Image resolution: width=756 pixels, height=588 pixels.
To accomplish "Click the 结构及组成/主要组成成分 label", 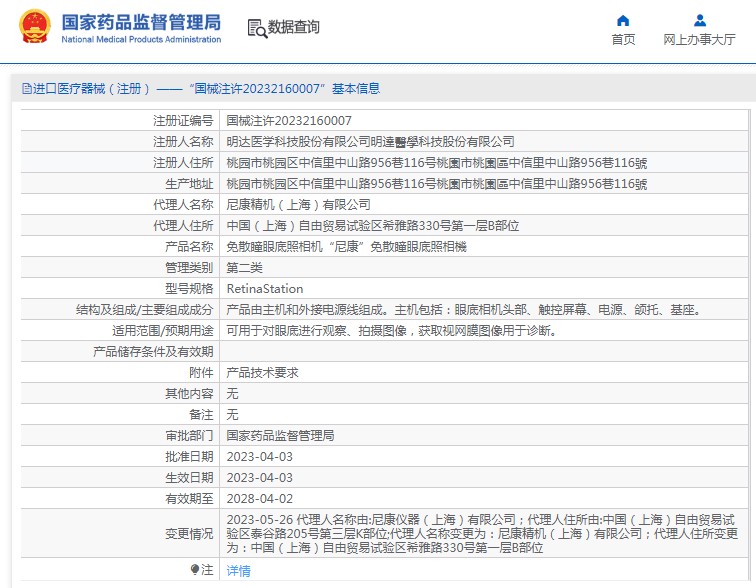I will [x=144, y=310].
